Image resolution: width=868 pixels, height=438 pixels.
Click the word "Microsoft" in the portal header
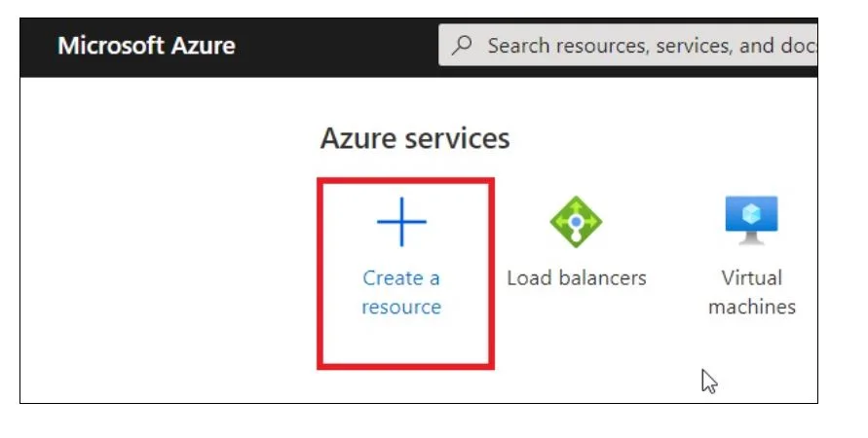click(x=111, y=46)
